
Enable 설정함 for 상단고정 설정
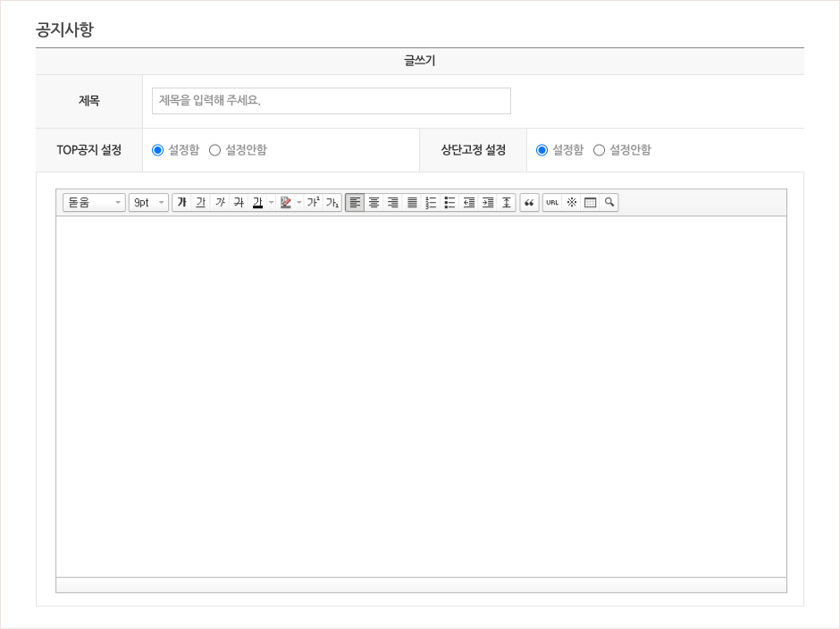pyautogui.click(x=542, y=150)
